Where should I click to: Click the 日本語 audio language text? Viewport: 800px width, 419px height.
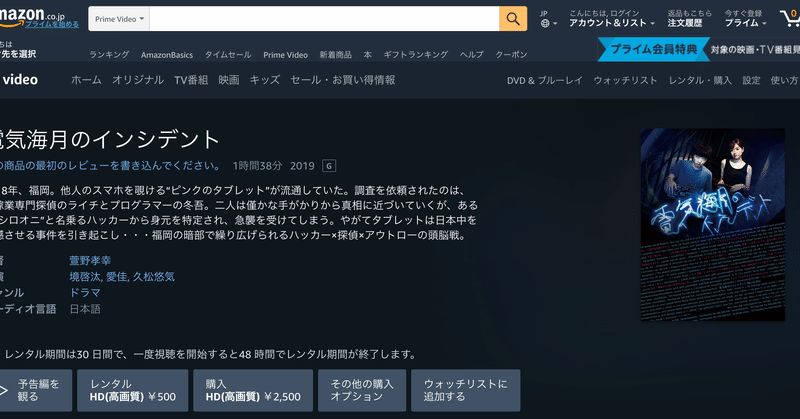point(85,309)
